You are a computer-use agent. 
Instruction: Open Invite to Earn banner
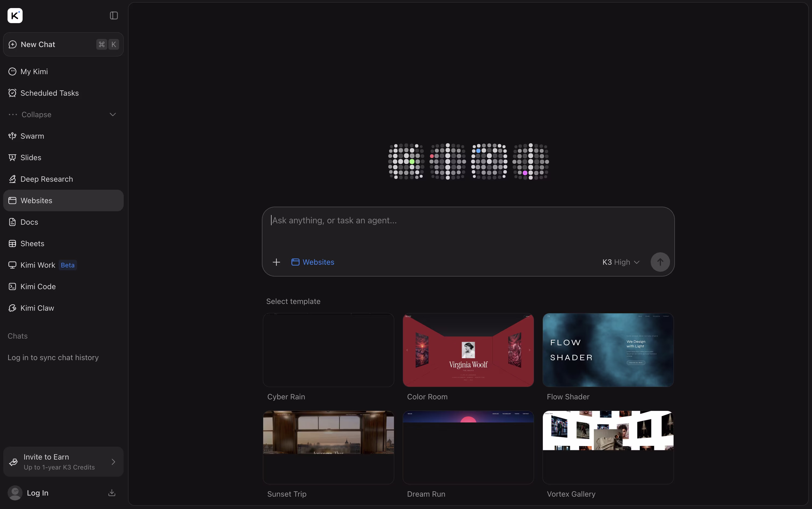(x=63, y=462)
